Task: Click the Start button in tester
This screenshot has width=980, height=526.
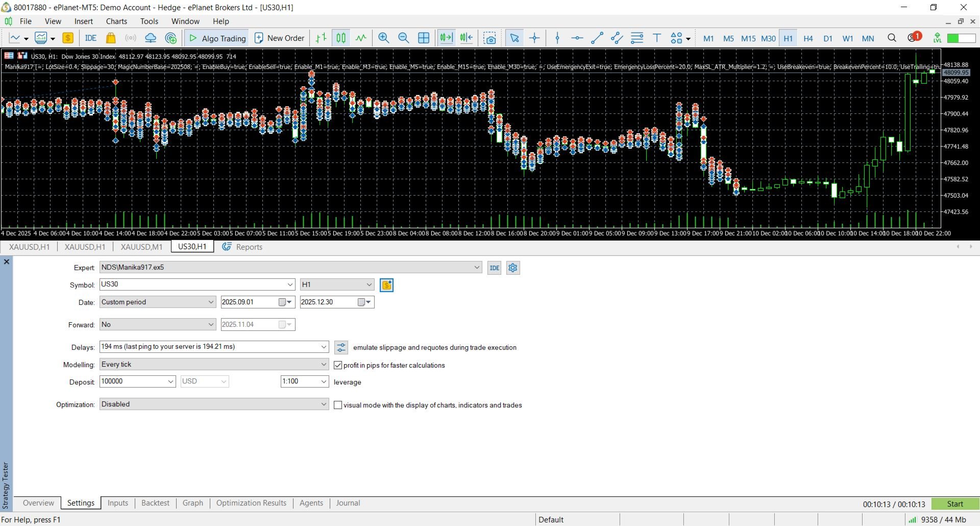Action: pyautogui.click(x=955, y=504)
